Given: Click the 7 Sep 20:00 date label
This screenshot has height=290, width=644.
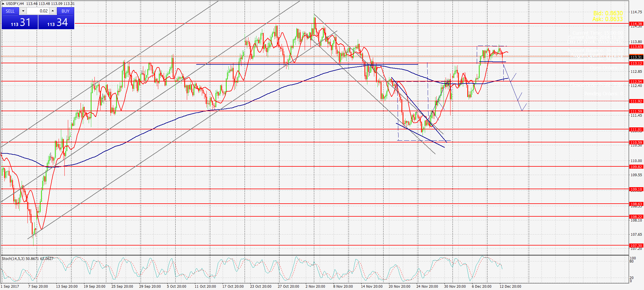Looking at the screenshot, I should click(38, 287).
